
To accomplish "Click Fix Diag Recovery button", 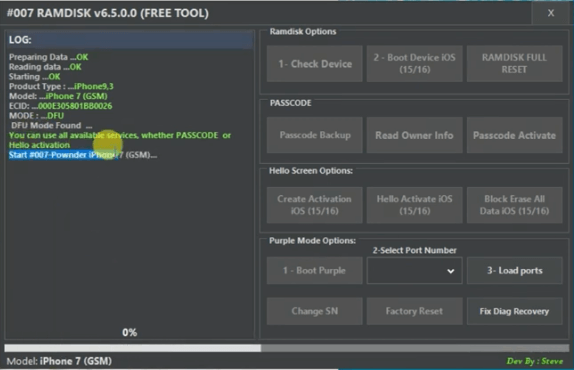I will coord(514,311).
